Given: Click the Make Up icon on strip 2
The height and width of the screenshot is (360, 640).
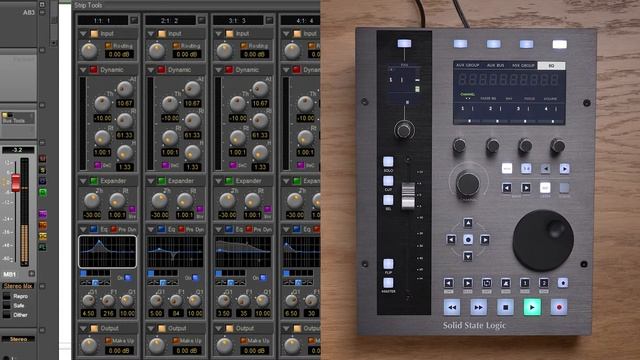Looking at the screenshot, I should pos(176,340).
